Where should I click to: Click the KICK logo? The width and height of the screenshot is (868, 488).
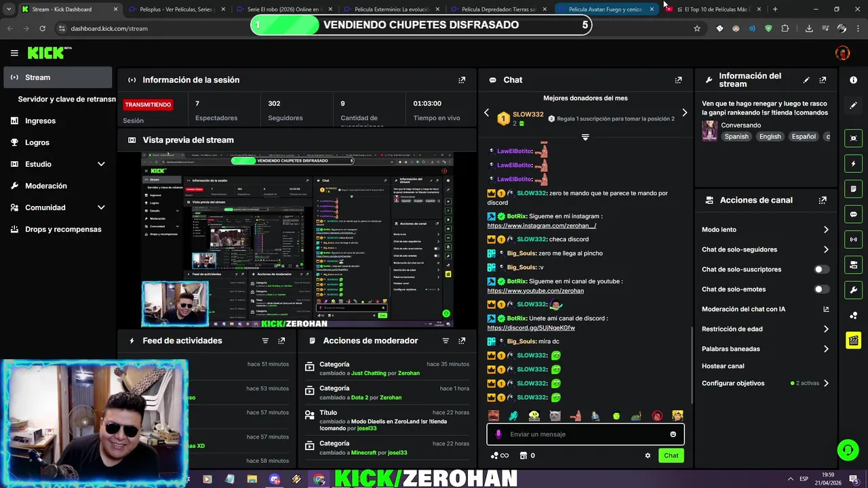(x=49, y=53)
